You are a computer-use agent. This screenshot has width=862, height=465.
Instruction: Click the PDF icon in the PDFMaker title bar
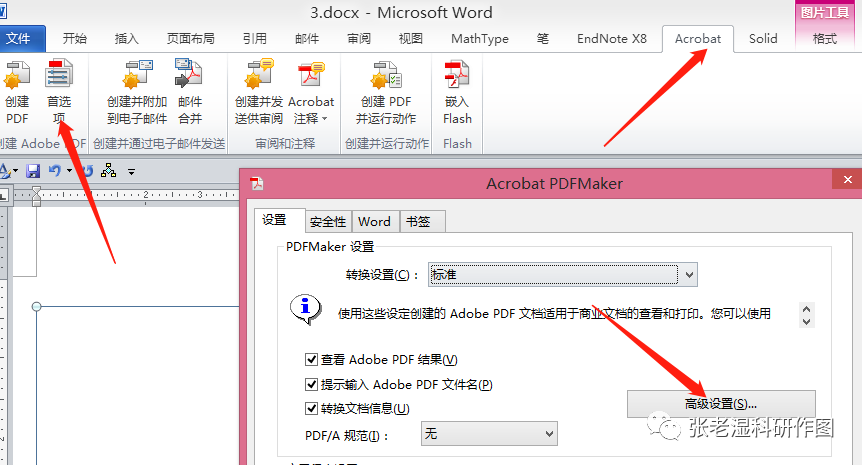(257, 183)
